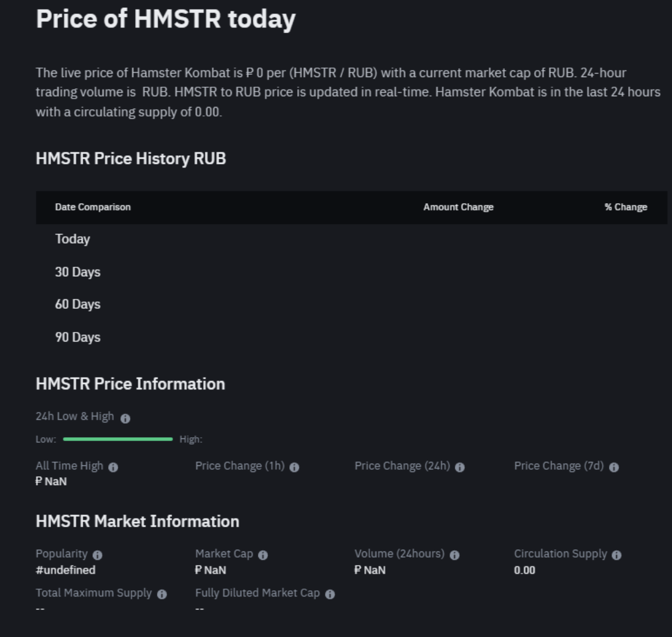672x637 pixels.
Task: Click the Price of HMSTR today heading
Action: point(165,19)
